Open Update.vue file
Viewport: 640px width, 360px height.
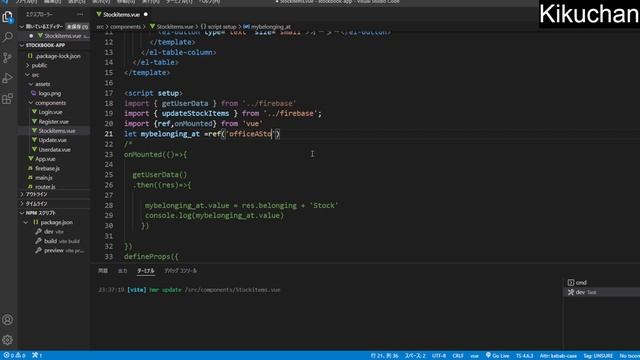coord(53,140)
